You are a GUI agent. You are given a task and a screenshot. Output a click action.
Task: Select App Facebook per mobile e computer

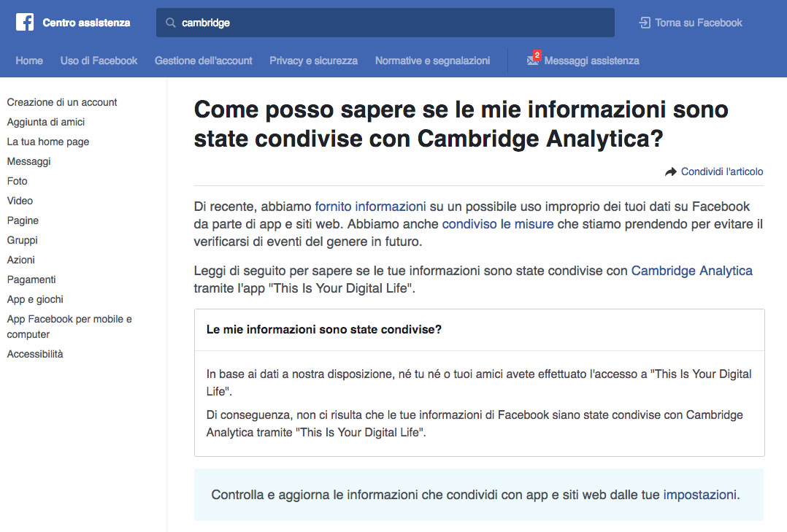(69, 327)
